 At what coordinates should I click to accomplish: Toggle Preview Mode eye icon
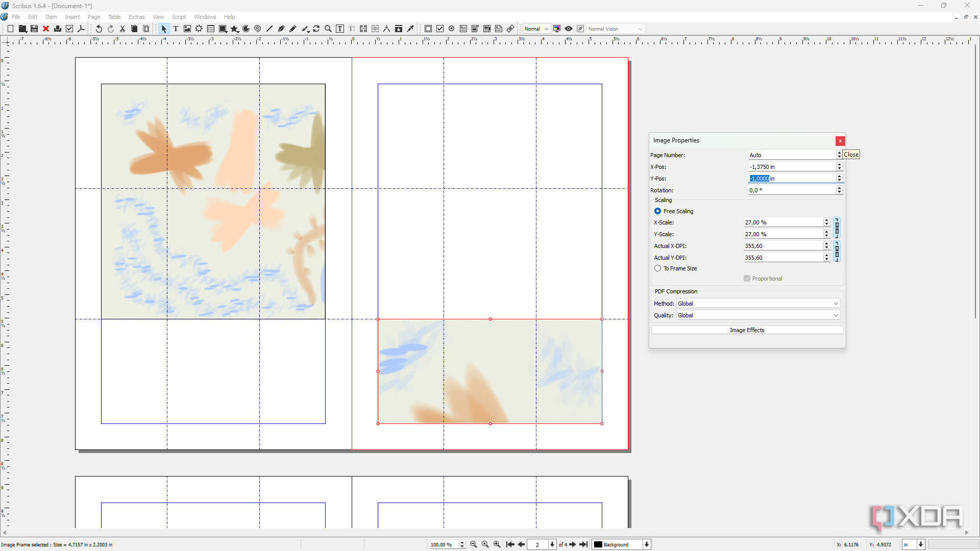coord(569,29)
